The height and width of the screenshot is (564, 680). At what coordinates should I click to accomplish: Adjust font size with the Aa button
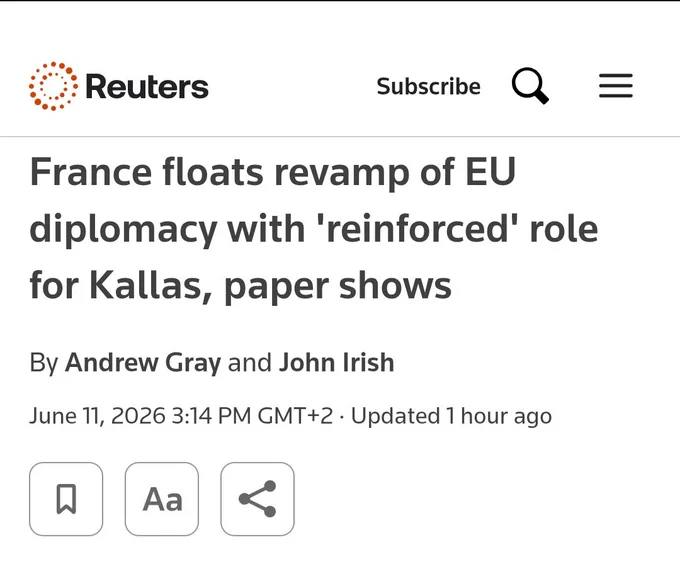click(162, 499)
